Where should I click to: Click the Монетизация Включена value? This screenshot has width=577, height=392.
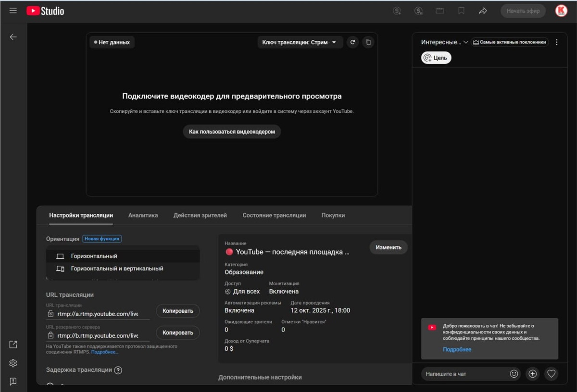284,291
